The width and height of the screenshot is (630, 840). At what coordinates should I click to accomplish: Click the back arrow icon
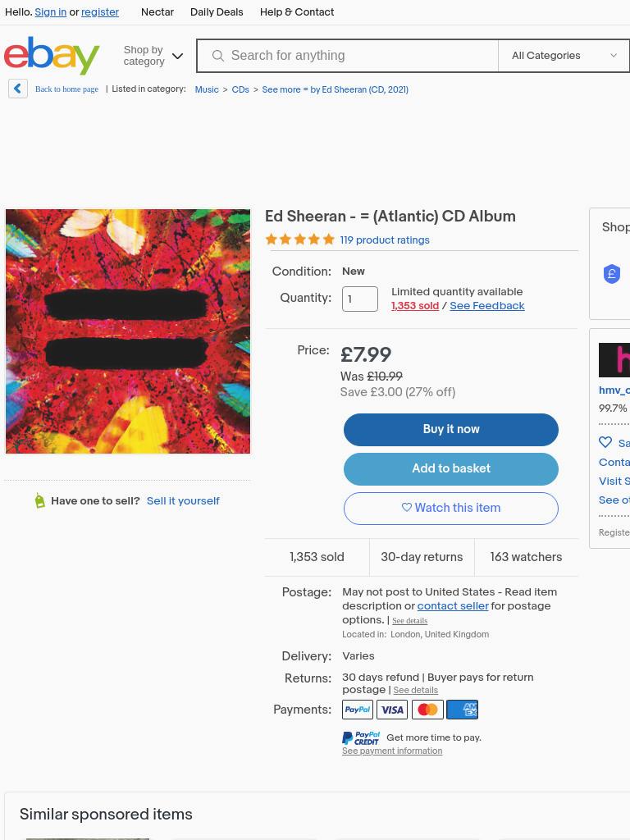pos(18,89)
